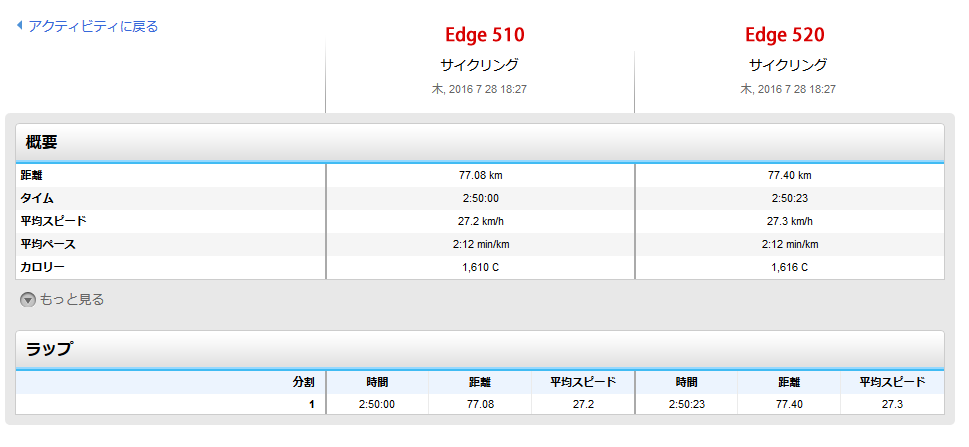Image resolution: width=969 pixels, height=447 pixels.
Task: Select Edge 520 距離 lap column header
Action: [x=789, y=382]
